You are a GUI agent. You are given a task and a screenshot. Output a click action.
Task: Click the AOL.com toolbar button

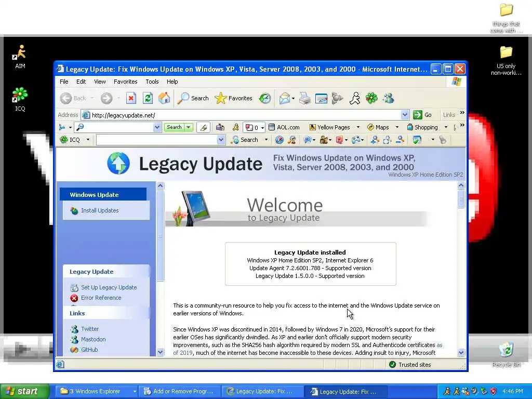click(x=284, y=127)
